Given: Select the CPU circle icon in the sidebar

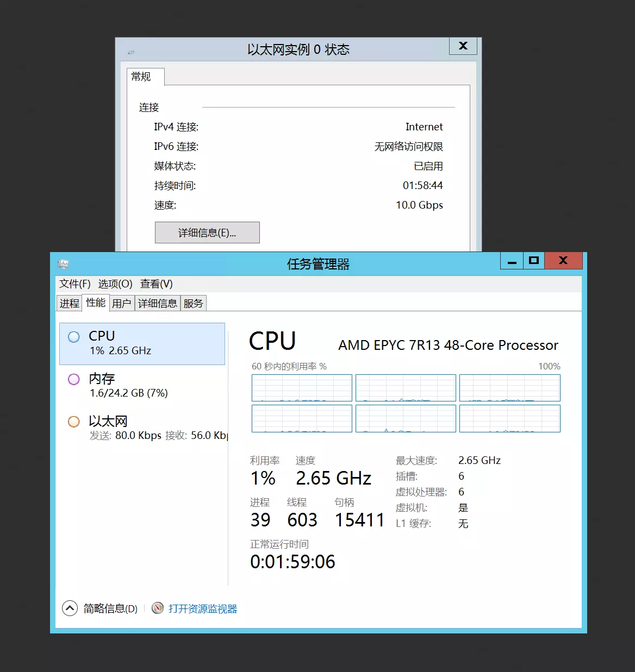Looking at the screenshot, I should 74,337.
